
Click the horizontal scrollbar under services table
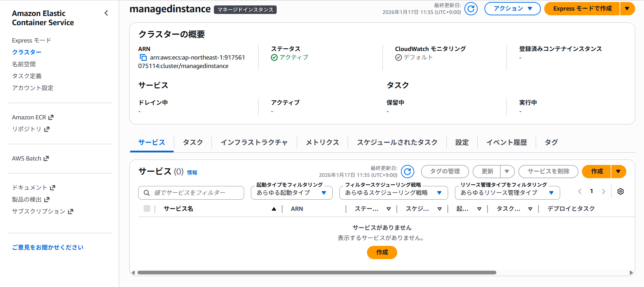(316, 273)
